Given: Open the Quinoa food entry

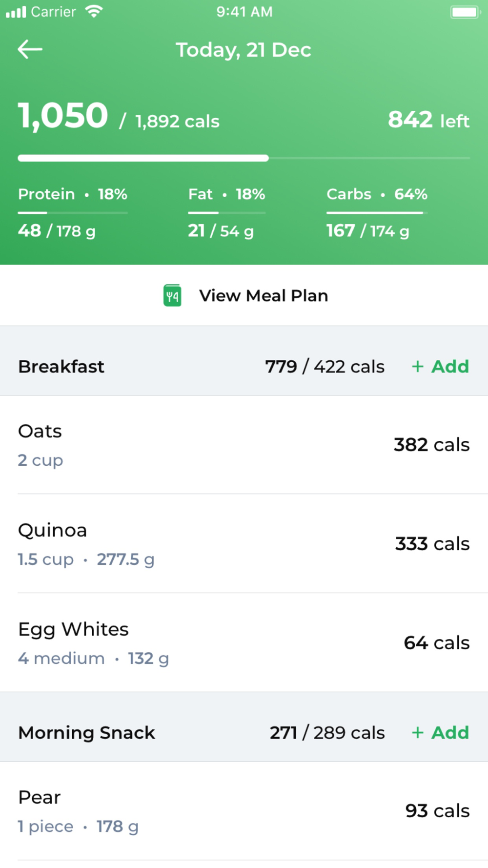Looking at the screenshot, I should click(244, 544).
